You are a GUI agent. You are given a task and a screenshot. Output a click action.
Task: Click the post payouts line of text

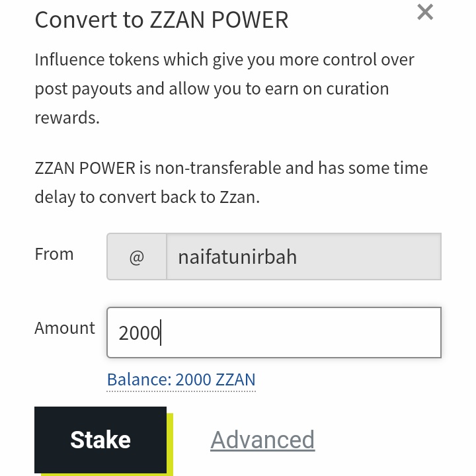tap(212, 89)
